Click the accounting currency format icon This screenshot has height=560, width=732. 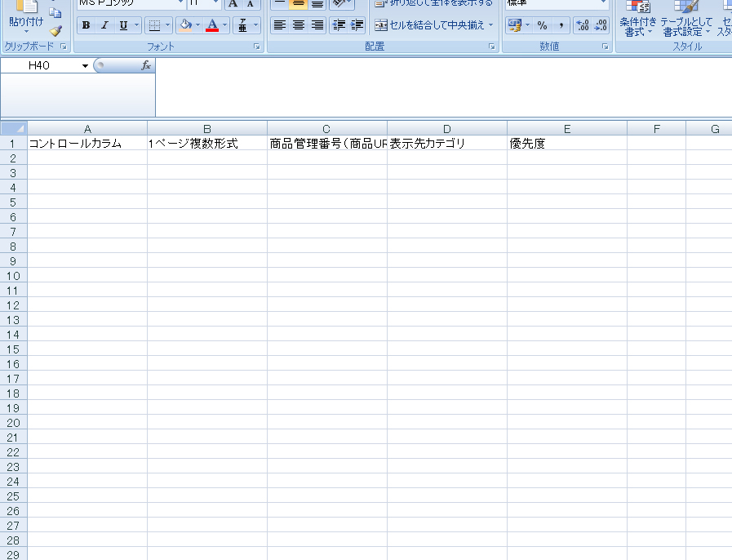click(514, 25)
